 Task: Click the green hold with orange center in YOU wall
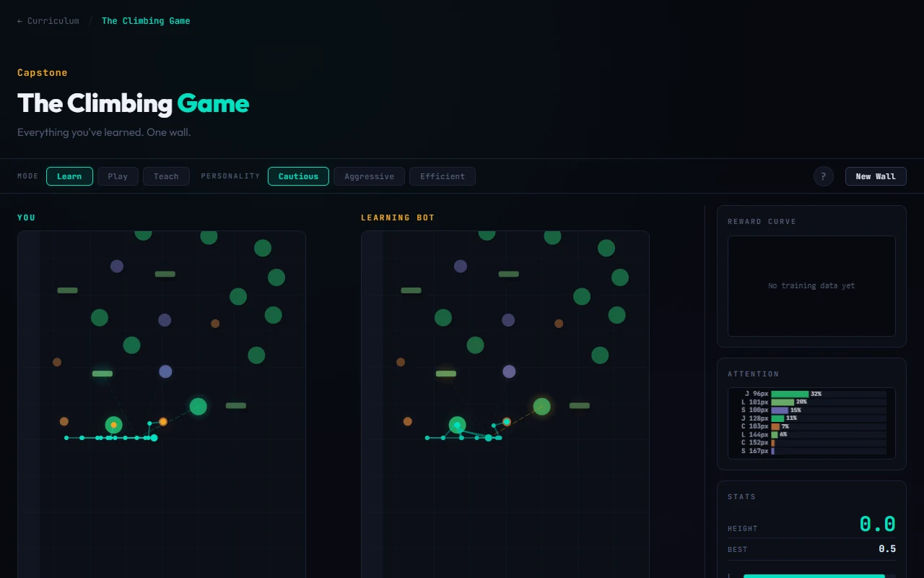[113, 425]
